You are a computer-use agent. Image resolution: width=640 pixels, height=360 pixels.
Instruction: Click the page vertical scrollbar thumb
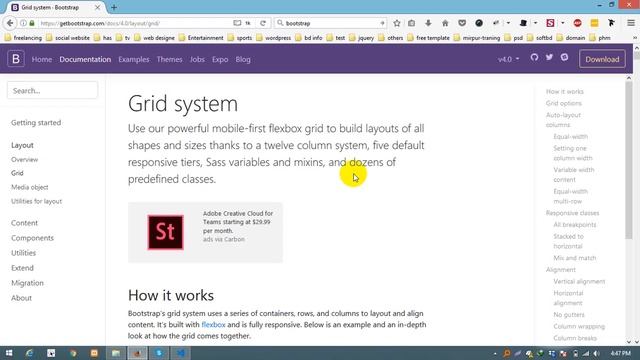point(629,159)
